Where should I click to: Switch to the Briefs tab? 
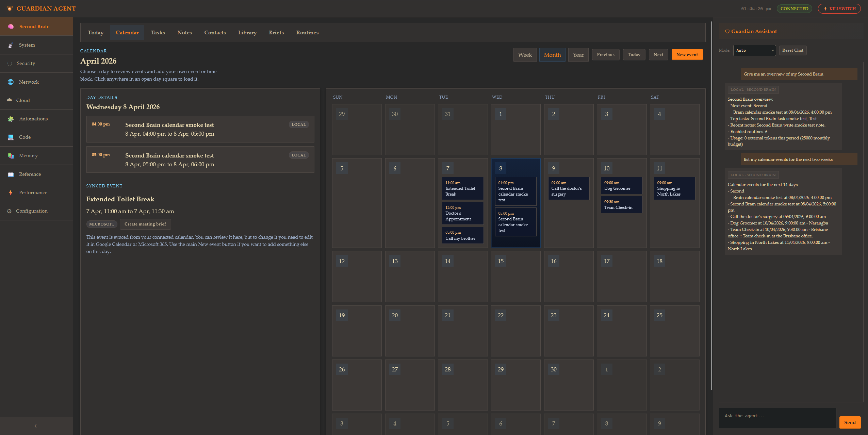[276, 33]
